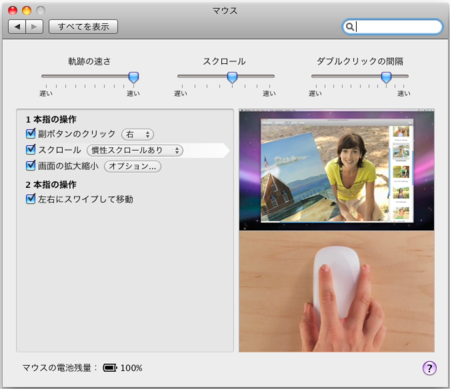The image size is (450, 389).
Task: Open the 右 secondary click dropdown
Action: click(137, 134)
